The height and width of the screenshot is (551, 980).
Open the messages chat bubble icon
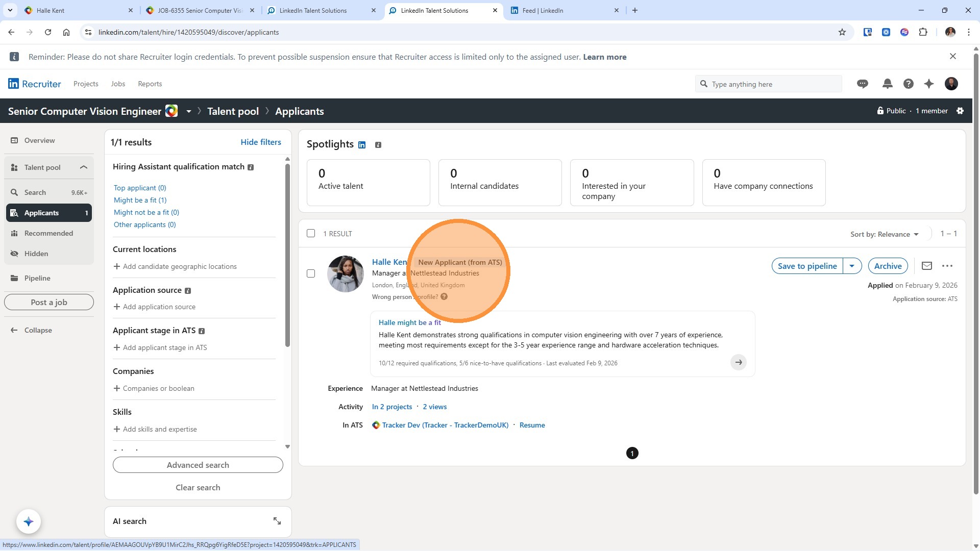pyautogui.click(x=863, y=84)
